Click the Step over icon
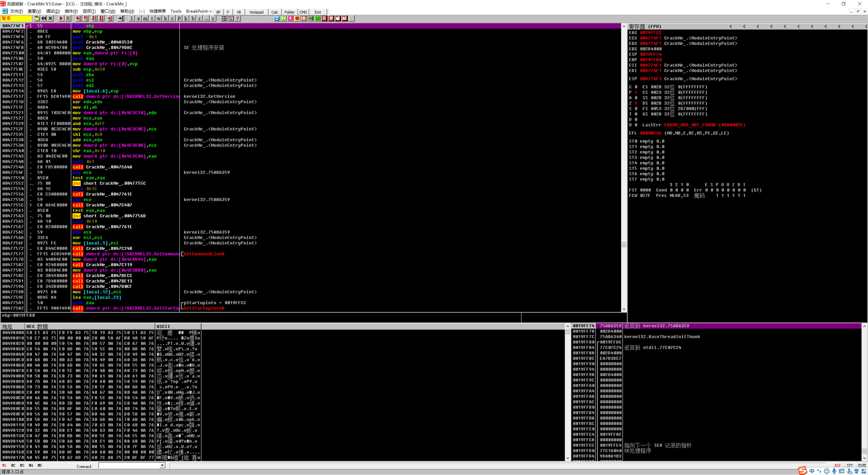The height and width of the screenshot is (475, 868). click(86, 19)
